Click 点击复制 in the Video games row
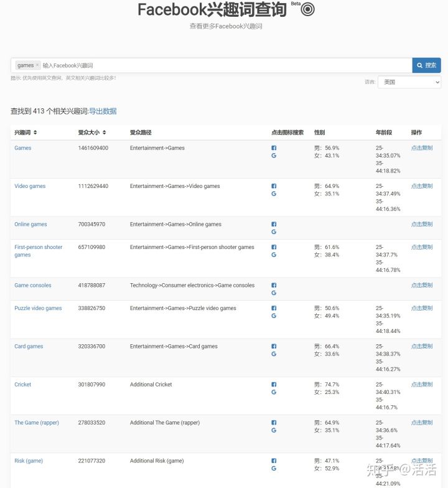Image resolution: width=448 pixels, height=488 pixels. point(422,186)
